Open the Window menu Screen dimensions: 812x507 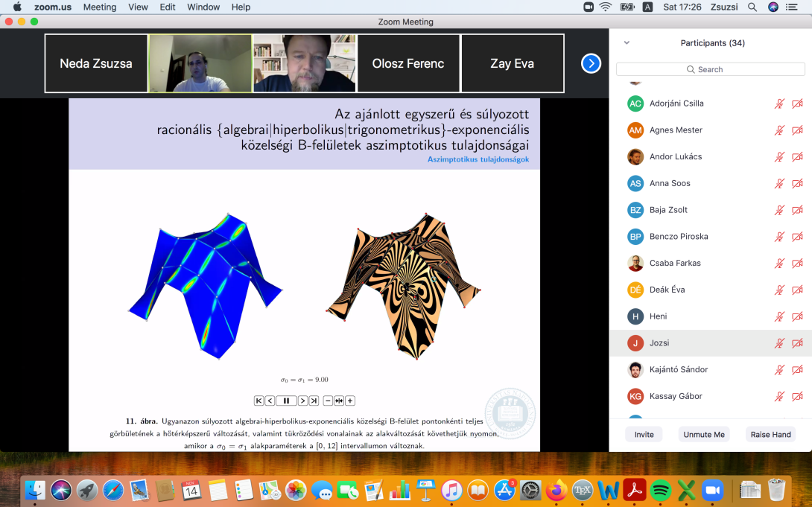point(203,7)
